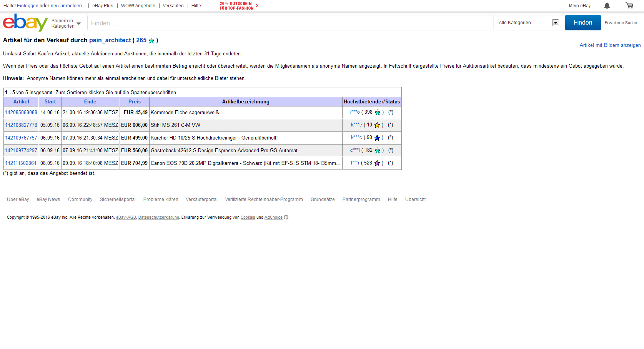Open seller profile pain_architect
Viewport: 644px width, 349px height.
110,40
